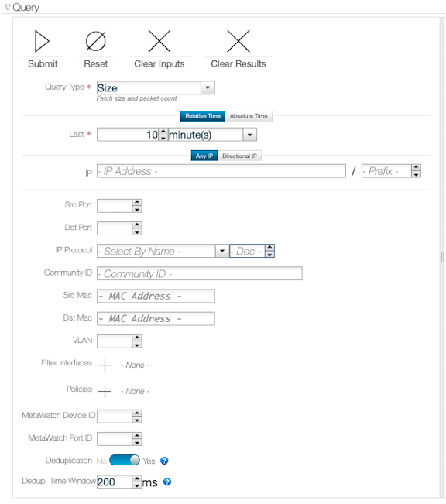Switch to the Absolute Time tab
The image size is (446, 504).
(x=249, y=116)
